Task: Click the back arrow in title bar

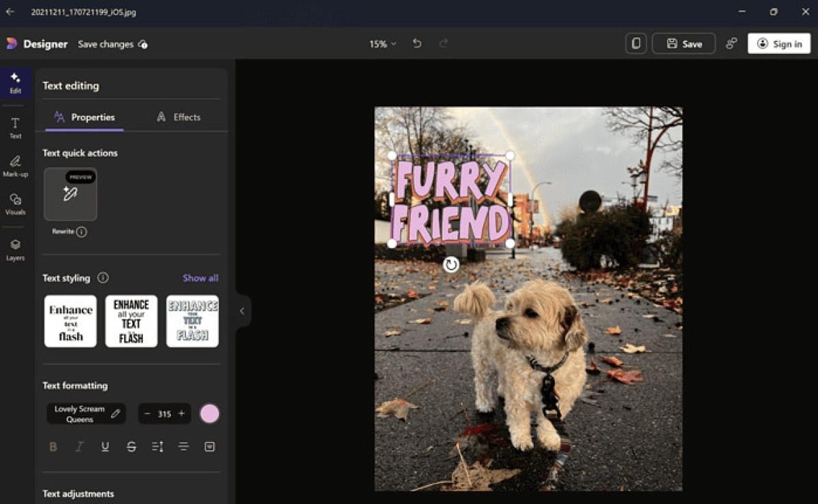Action: 10,12
